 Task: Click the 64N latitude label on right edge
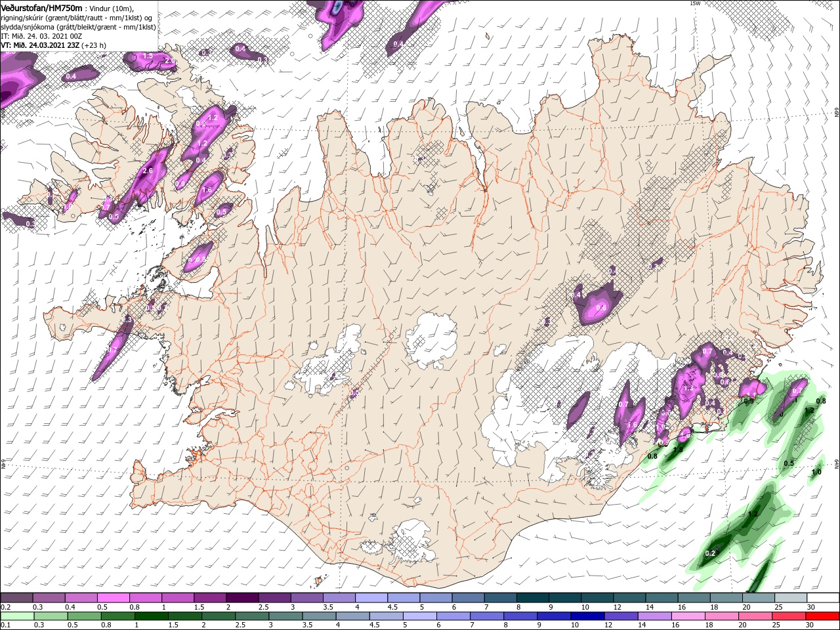[x=837, y=464]
